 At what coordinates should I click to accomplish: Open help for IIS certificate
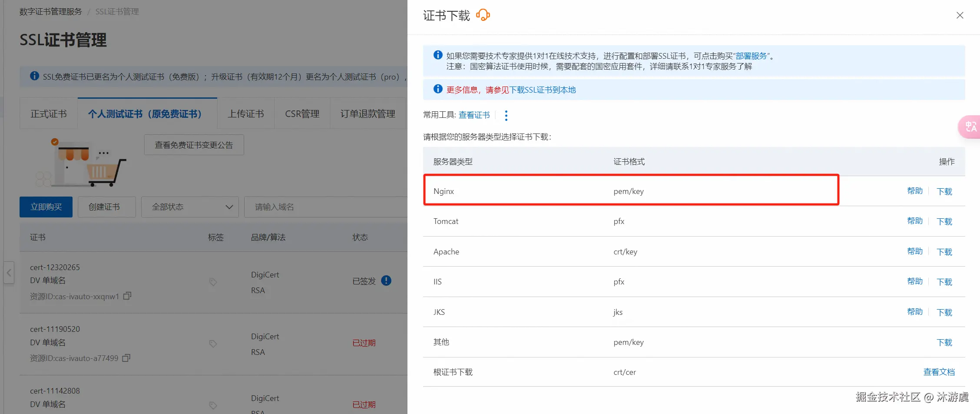tap(915, 281)
